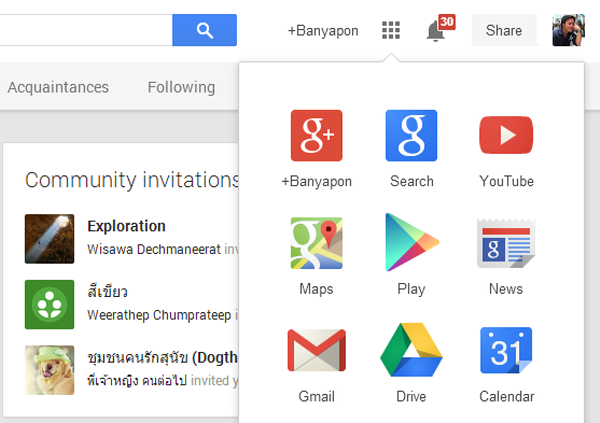Image resolution: width=600 pixels, height=423 pixels.
Task: Open the Google Maps app icon
Action: [316, 243]
